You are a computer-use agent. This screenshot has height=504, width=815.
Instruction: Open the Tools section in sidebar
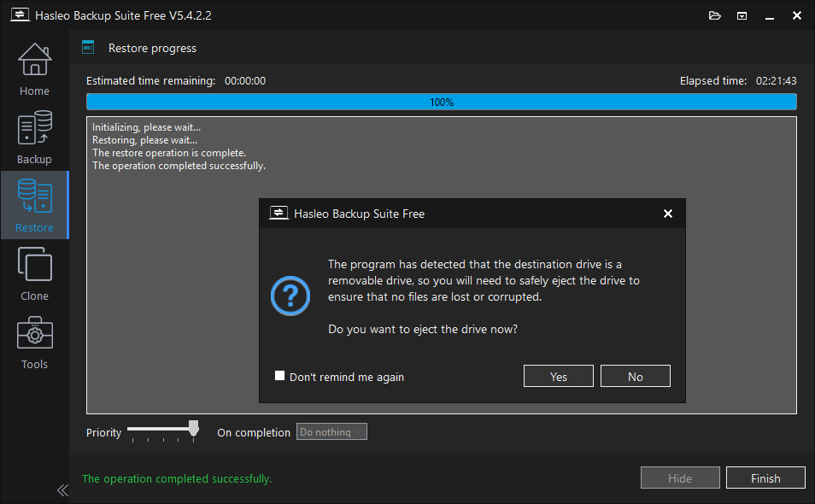click(34, 342)
